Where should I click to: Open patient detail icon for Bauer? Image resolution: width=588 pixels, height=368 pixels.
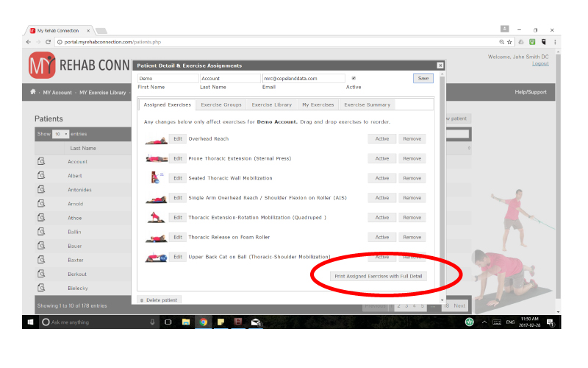41,246
